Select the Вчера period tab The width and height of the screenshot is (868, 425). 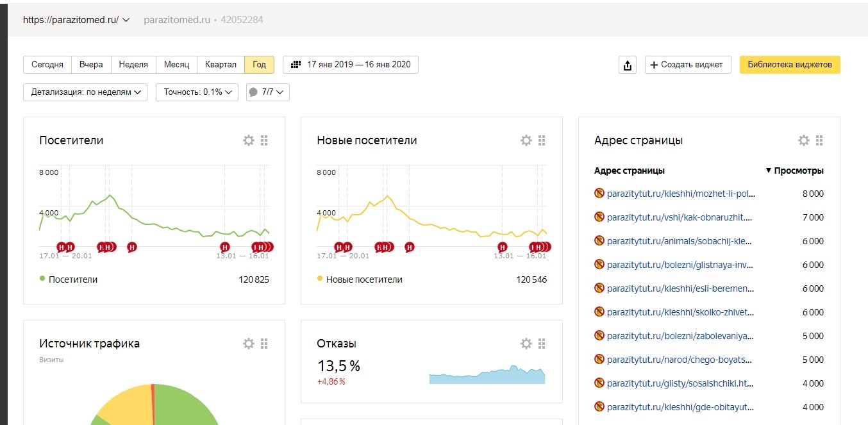click(91, 65)
